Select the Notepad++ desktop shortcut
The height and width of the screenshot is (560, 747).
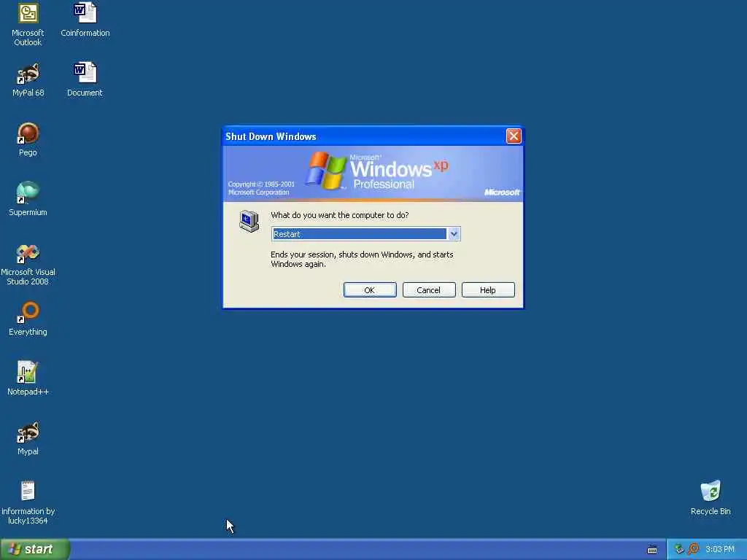(28, 378)
